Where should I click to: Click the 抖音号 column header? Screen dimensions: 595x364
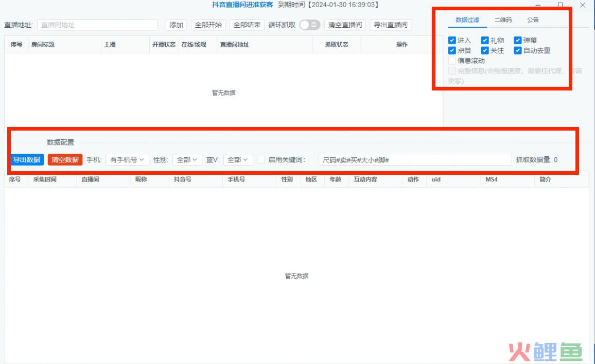183,179
